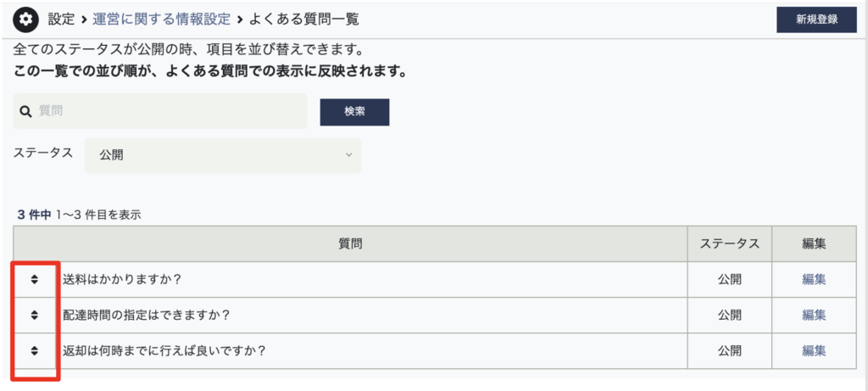Screen dimensions: 868x391
Task: Select the question text 送料はかかりますか？
Action: 123,279
